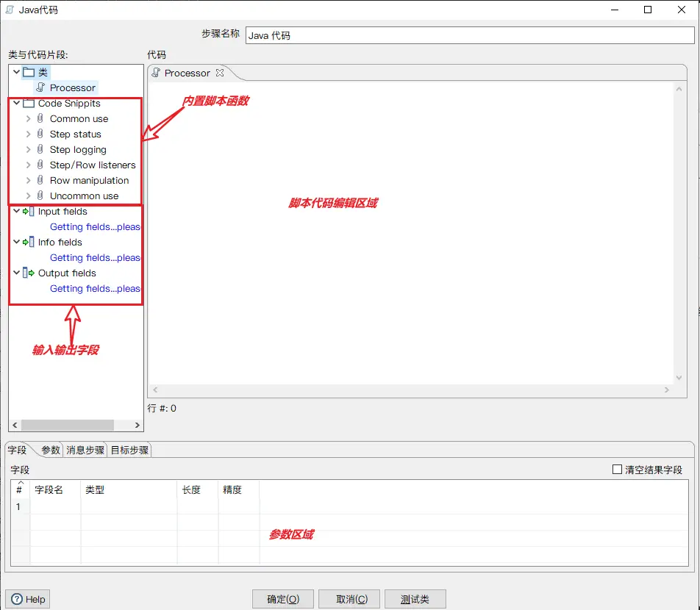The width and height of the screenshot is (700, 610).
Task: Expand the Step logging node
Action: [28, 149]
